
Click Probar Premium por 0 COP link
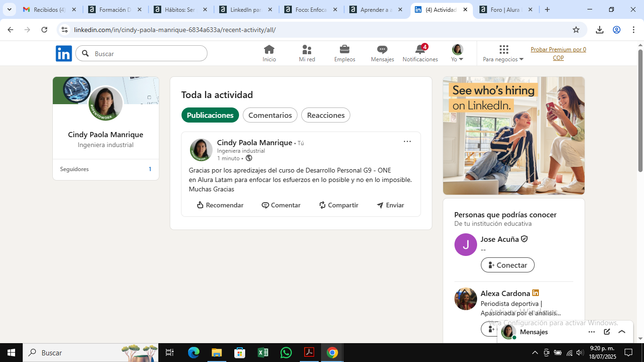[558, 53]
